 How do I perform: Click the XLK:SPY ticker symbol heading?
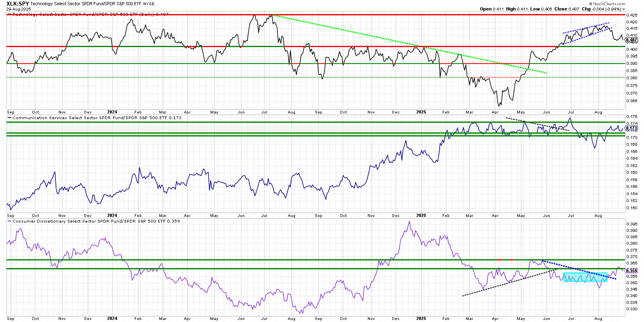click(18, 4)
